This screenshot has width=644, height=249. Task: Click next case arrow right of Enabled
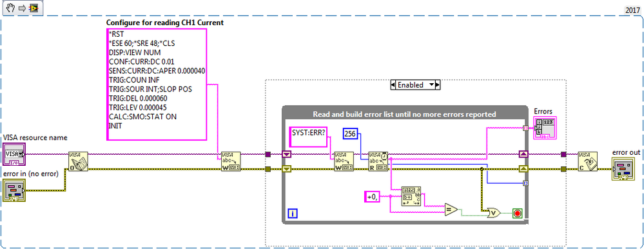click(x=438, y=85)
